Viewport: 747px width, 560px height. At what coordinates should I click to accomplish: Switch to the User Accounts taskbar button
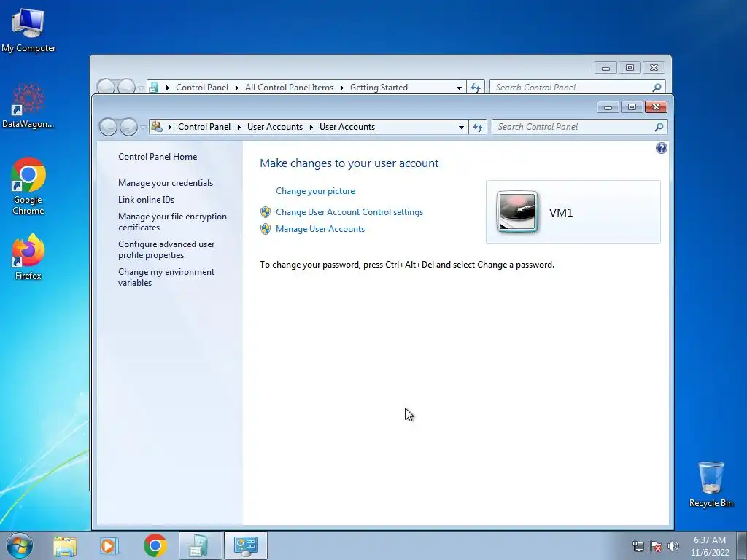245,545
